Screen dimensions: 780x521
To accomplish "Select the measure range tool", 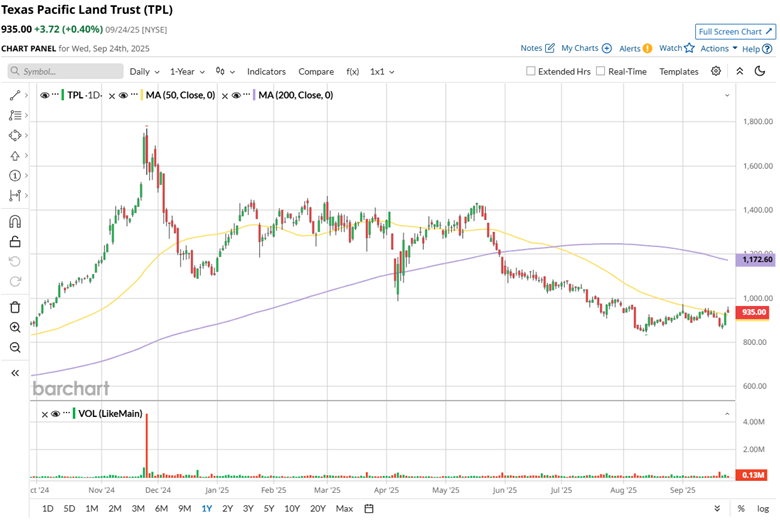I will pyautogui.click(x=14, y=196).
